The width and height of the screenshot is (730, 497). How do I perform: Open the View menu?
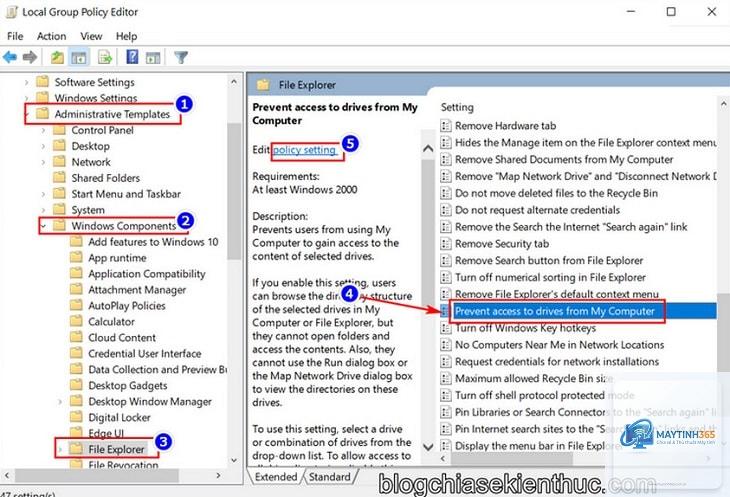91,36
